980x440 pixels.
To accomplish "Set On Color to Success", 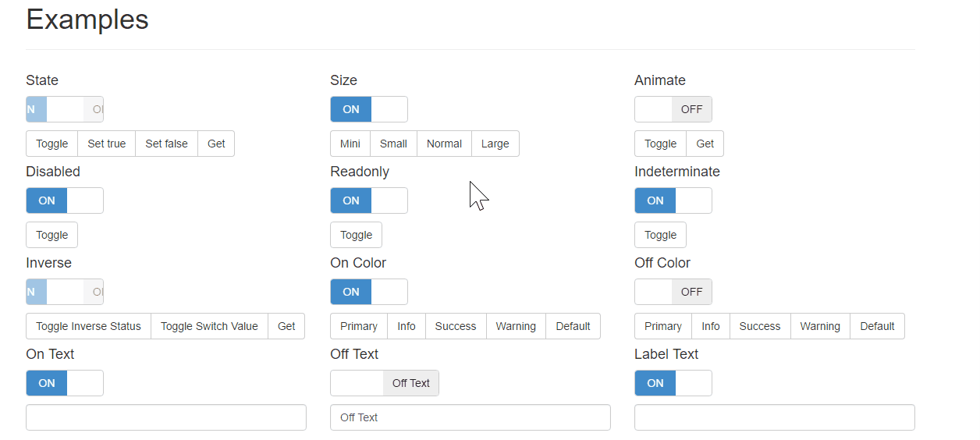I will click(x=456, y=326).
